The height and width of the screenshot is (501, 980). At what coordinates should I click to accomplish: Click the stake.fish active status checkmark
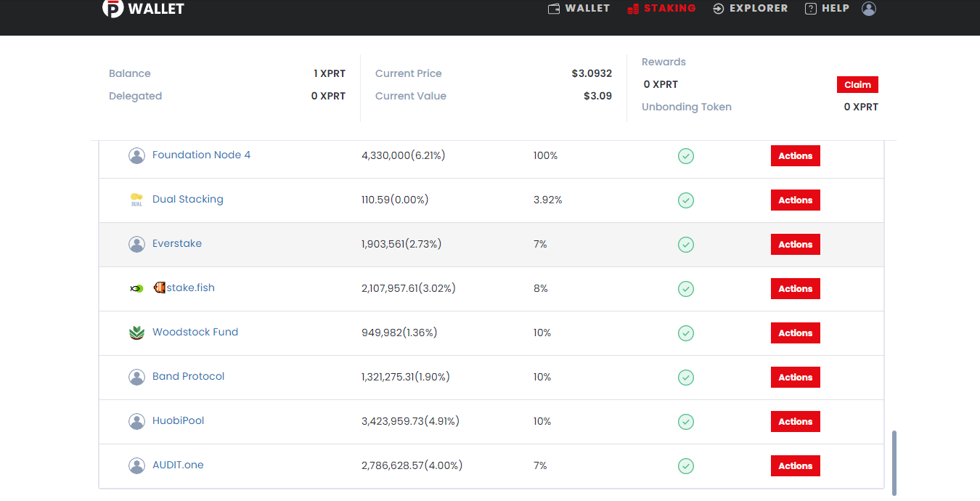point(686,289)
